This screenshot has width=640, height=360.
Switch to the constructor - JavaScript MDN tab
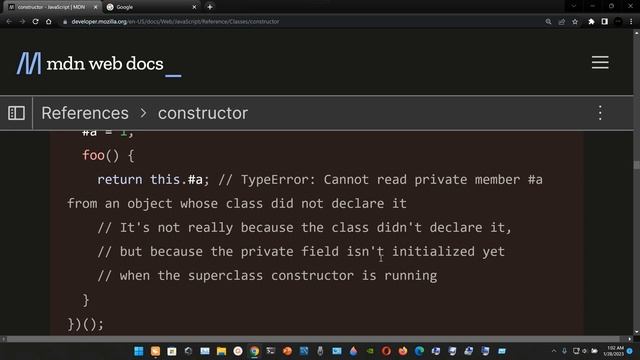[x=51, y=7]
